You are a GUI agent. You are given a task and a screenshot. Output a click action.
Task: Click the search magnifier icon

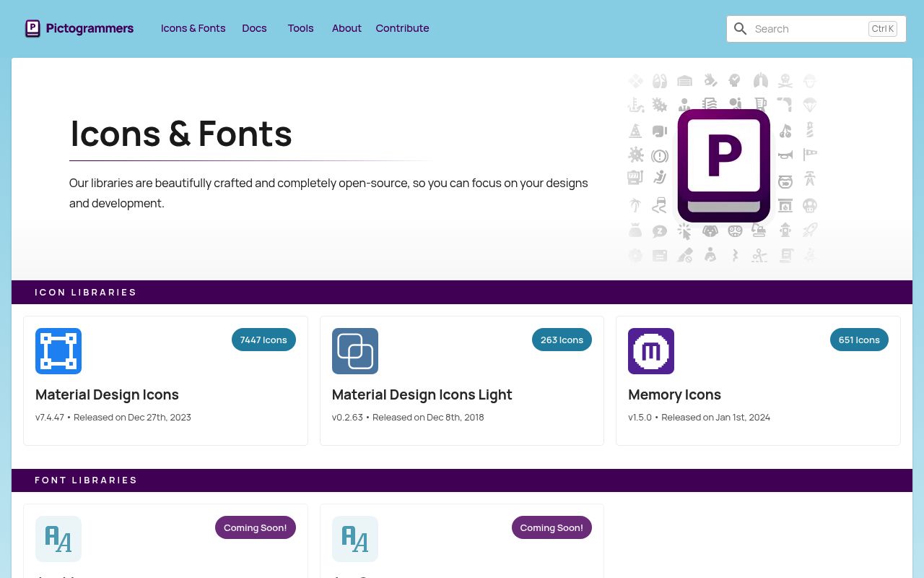pos(741,29)
